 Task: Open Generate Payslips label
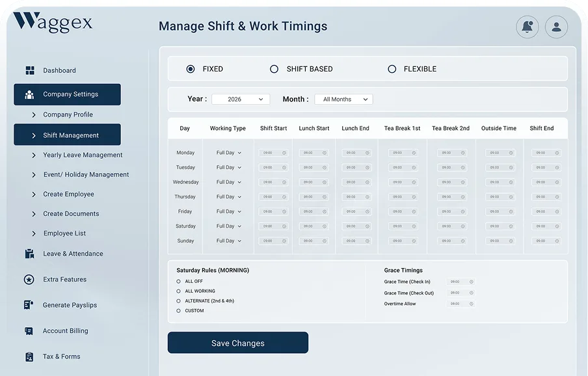point(70,305)
